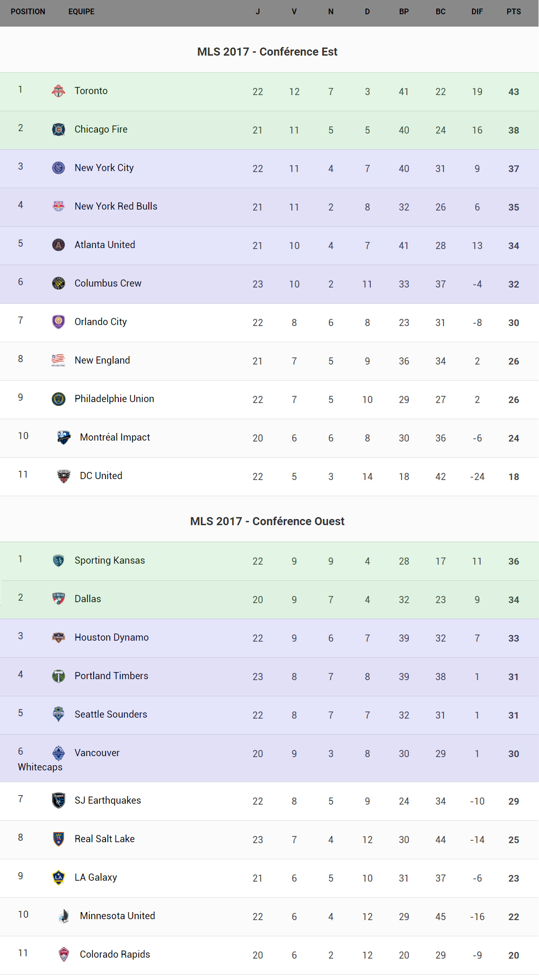Screen dimensions: 539x980
Task: Click the Real Salt Lake badge
Action: click(58, 839)
